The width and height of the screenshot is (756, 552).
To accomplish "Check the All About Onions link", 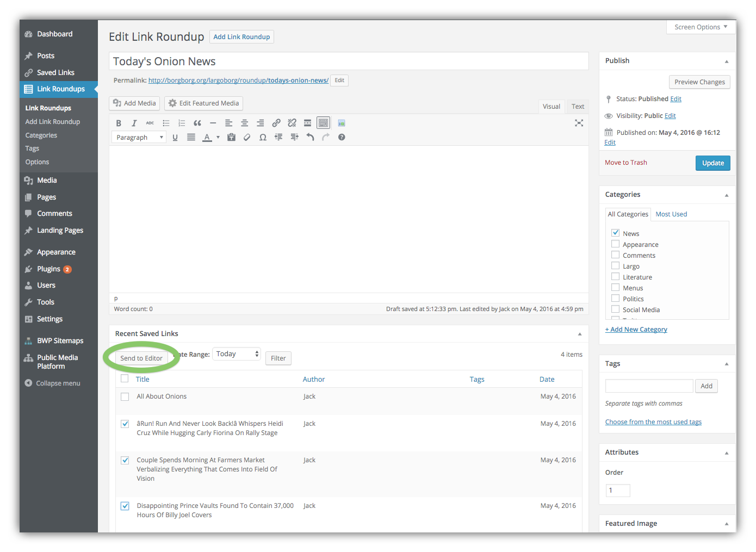I will 125,397.
